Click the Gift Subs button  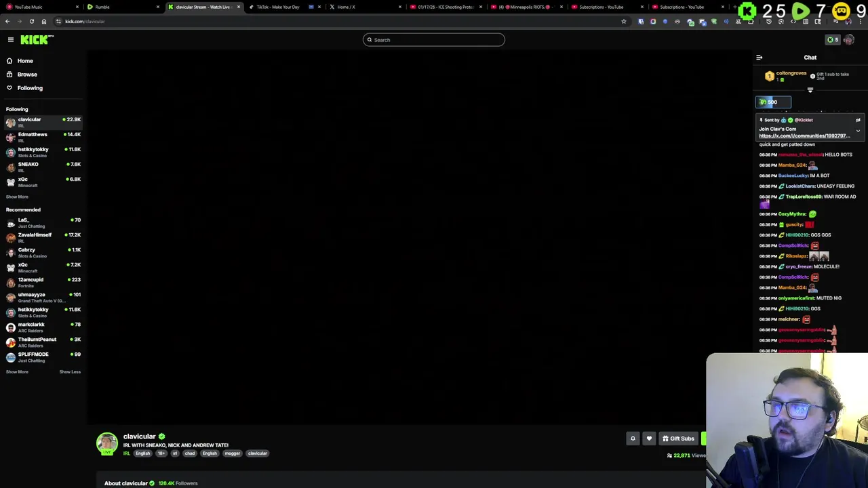[678, 439]
